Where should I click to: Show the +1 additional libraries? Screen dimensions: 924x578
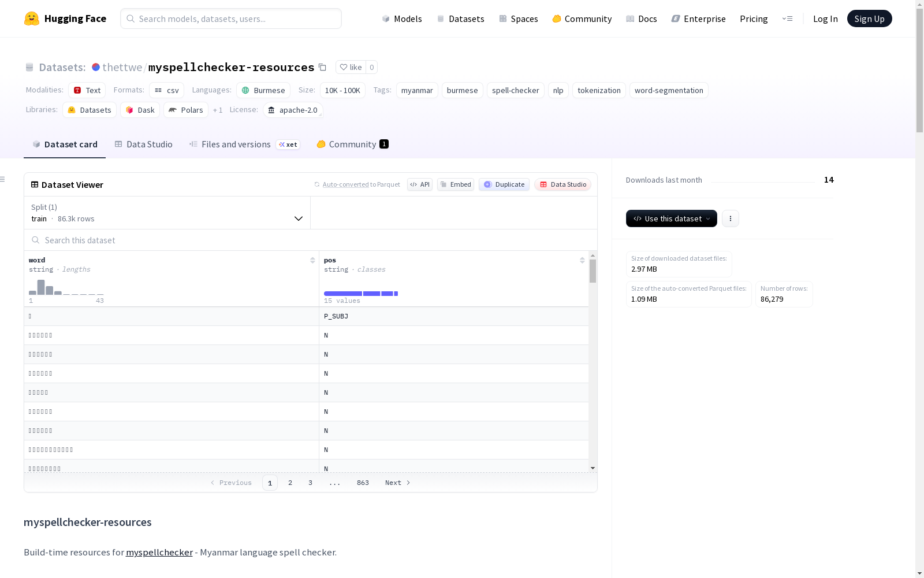click(218, 110)
